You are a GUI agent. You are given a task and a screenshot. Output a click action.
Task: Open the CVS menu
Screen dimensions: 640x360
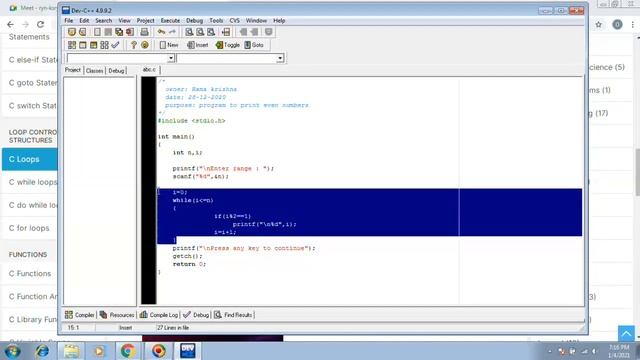235,20
